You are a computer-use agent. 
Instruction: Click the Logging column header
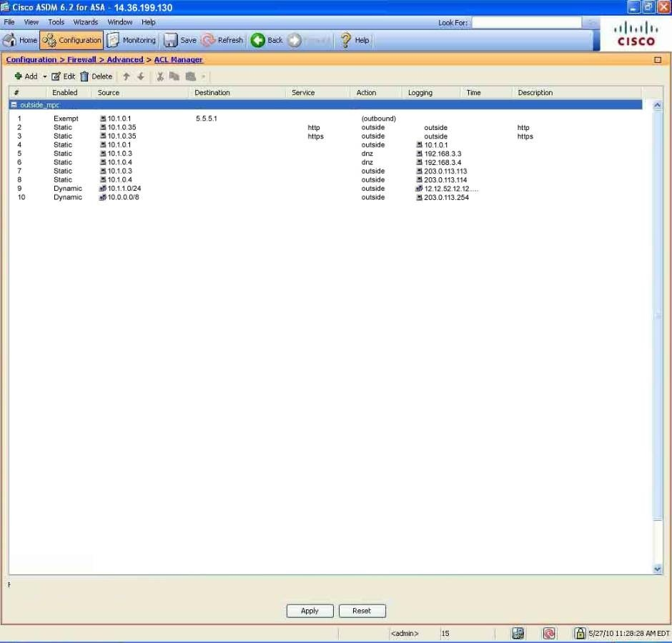[x=431, y=93]
